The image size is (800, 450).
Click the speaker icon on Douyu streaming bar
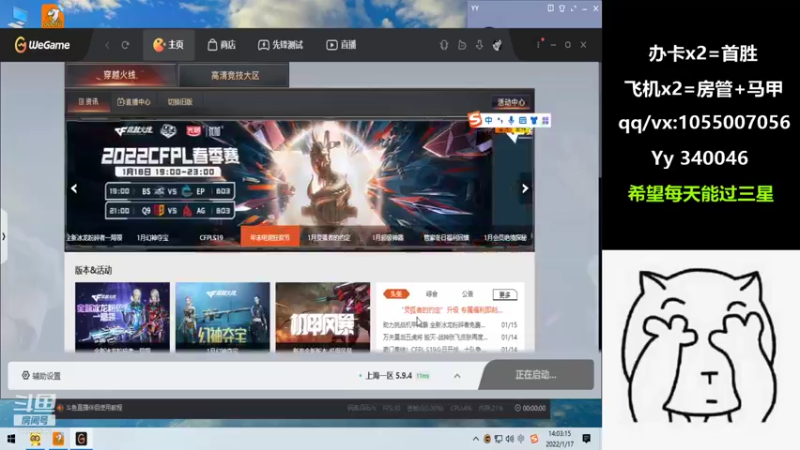click(x=60, y=408)
